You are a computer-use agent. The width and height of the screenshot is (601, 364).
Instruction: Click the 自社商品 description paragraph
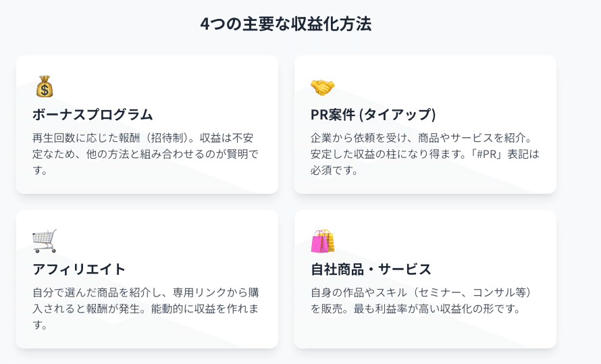tap(422, 301)
